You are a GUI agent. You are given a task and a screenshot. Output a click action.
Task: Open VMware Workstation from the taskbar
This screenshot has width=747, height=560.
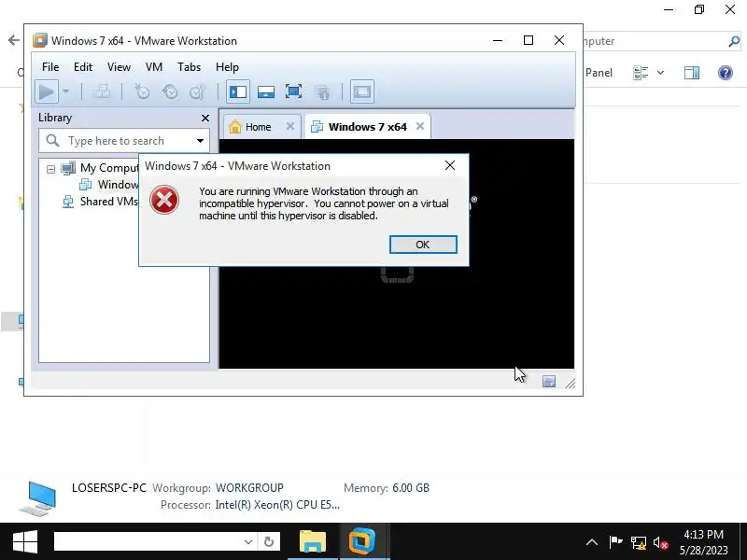coord(363,542)
